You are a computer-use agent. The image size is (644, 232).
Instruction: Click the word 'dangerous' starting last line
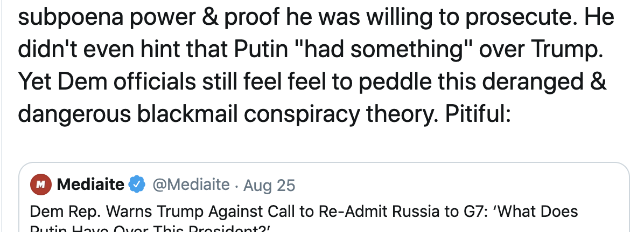tap(74, 115)
